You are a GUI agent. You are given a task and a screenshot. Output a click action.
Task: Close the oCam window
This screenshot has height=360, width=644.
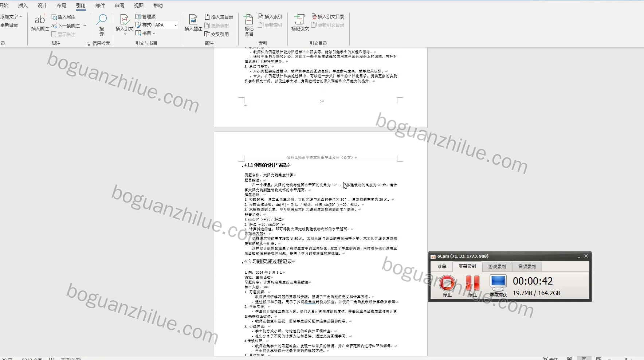[x=586, y=256]
